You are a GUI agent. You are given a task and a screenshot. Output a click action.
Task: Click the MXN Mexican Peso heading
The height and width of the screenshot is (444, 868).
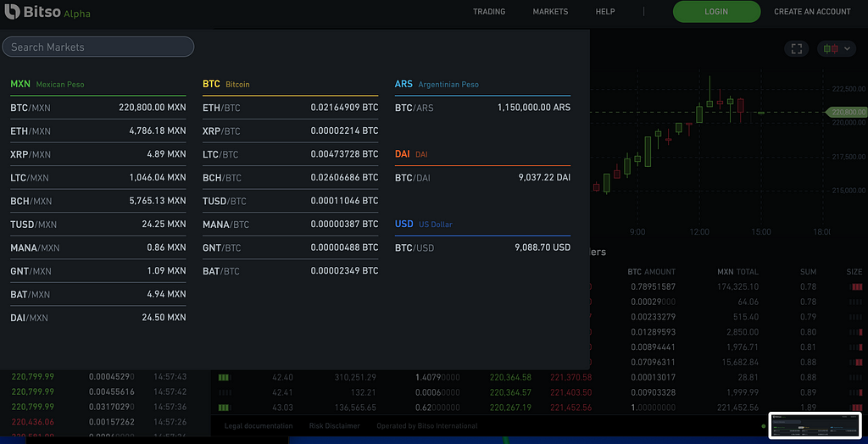47,84
